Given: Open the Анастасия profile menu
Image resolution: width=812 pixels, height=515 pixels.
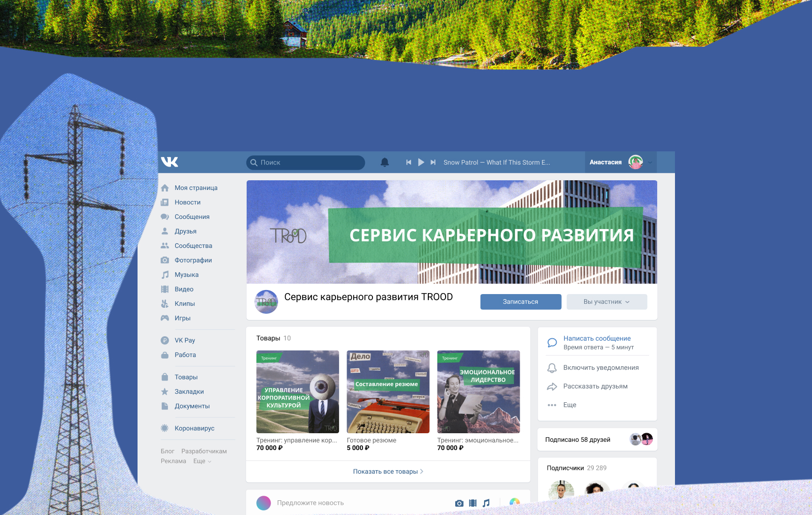Looking at the screenshot, I should point(617,162).
